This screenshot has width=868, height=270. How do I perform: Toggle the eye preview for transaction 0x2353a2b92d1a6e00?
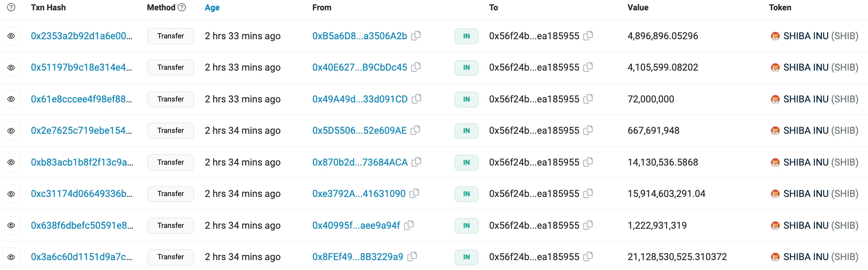click(x=12, y=36)
